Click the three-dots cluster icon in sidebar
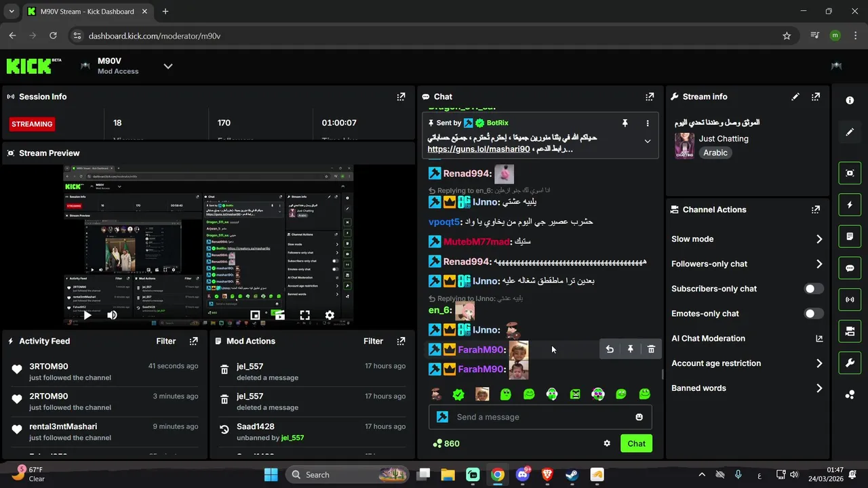The width and height of the screenshot is (868, 488). [x=850, y=395]
